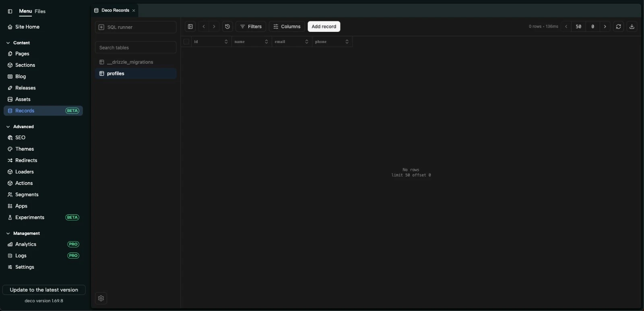Open query history clock icon
The height and width of the screenshot is (311, 644).
[x=227, y=27]
